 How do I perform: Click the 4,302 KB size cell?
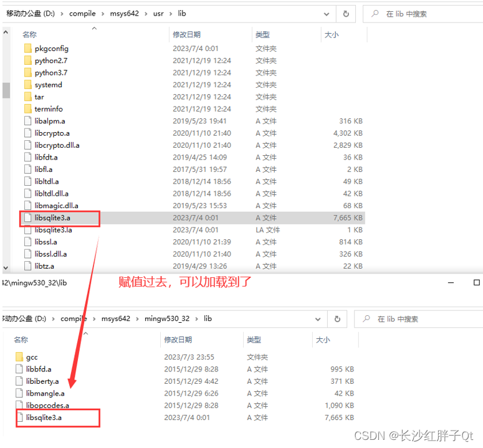point(348,133)
